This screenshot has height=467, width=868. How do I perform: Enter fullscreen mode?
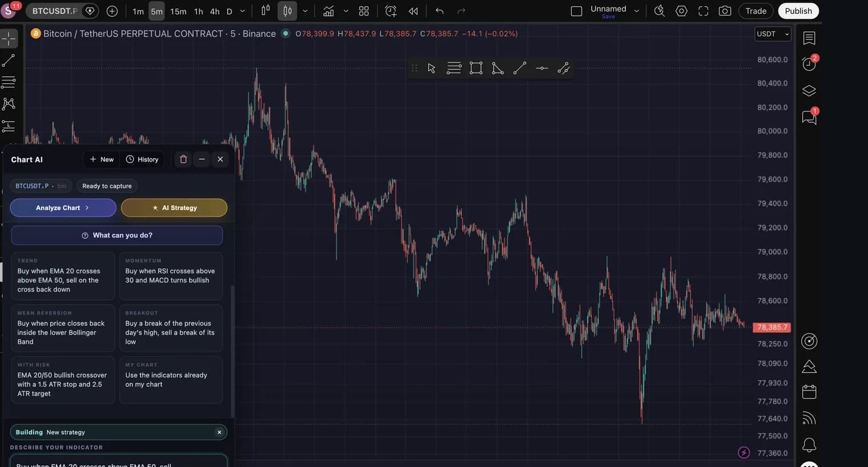(704, 11)
